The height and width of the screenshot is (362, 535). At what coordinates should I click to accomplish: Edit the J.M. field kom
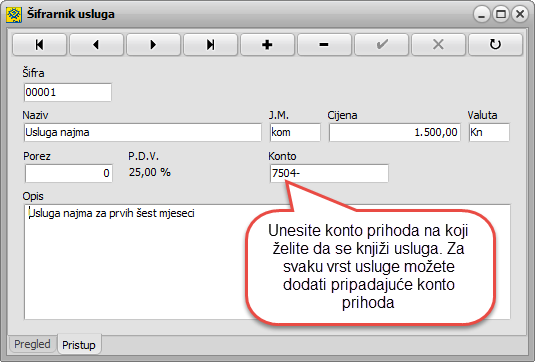click(x=295, y=132)
